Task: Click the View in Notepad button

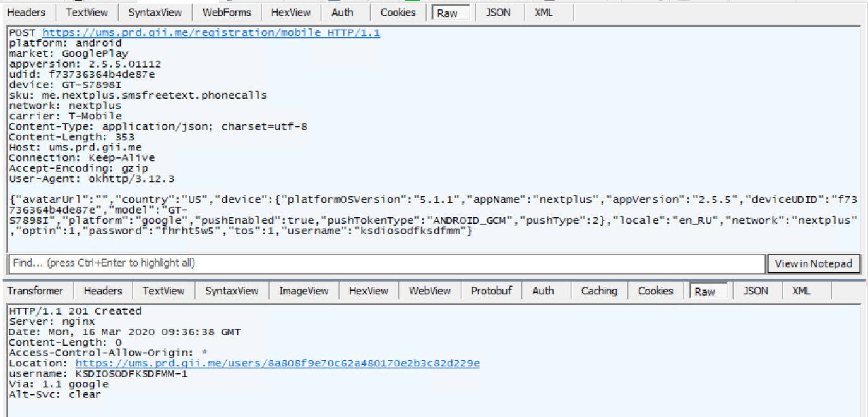Action: pyautogui.click(x=814, y=263)
